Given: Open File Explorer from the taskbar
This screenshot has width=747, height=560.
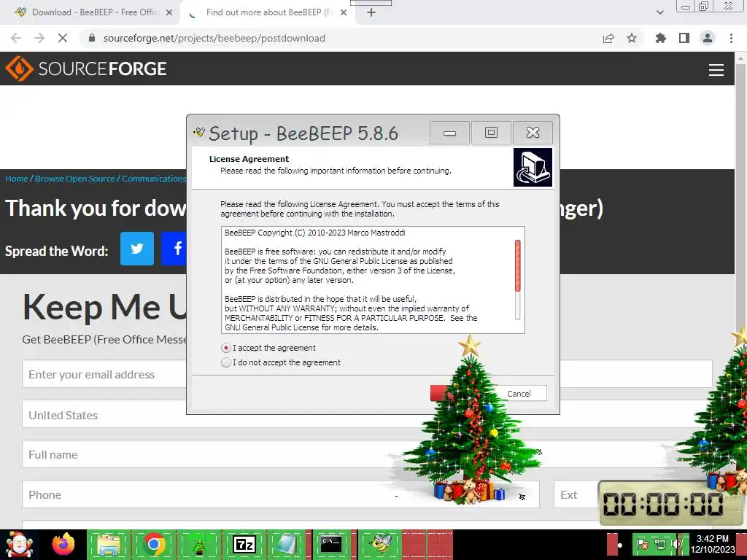Looking at the screenshot, I should point(109,544).
